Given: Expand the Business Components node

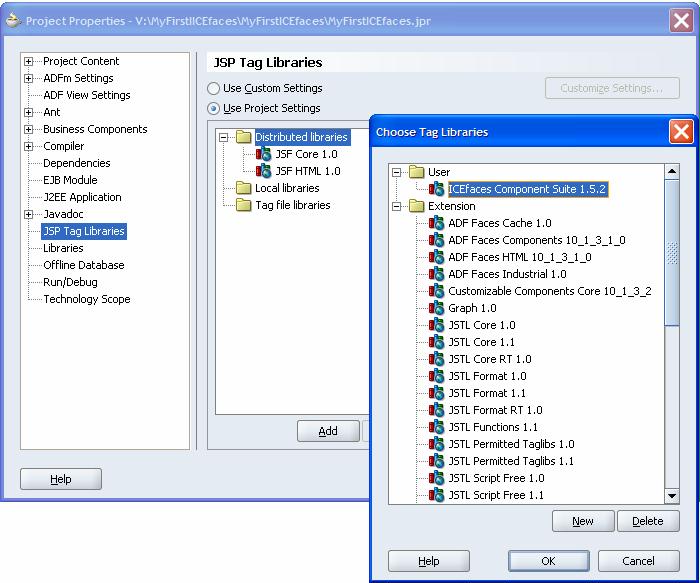Looking at the screenshot, I should coord(29,129).
